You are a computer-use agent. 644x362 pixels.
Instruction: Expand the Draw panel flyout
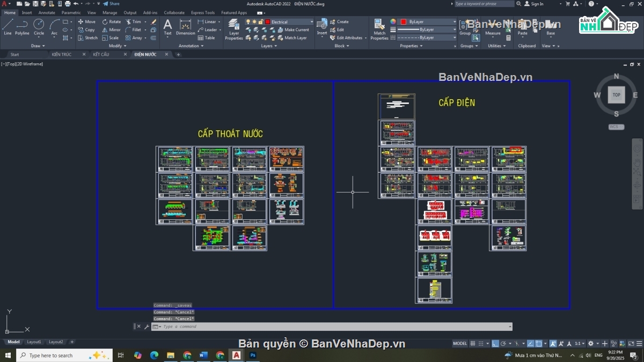(x=39, y=46)
